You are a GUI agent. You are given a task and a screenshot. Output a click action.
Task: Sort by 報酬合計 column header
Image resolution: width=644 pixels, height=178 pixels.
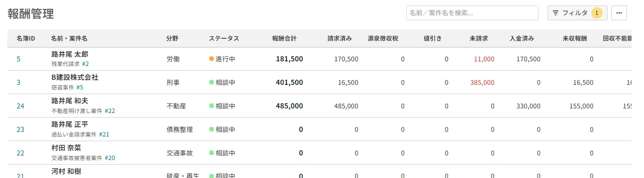[x=285, y=38]
